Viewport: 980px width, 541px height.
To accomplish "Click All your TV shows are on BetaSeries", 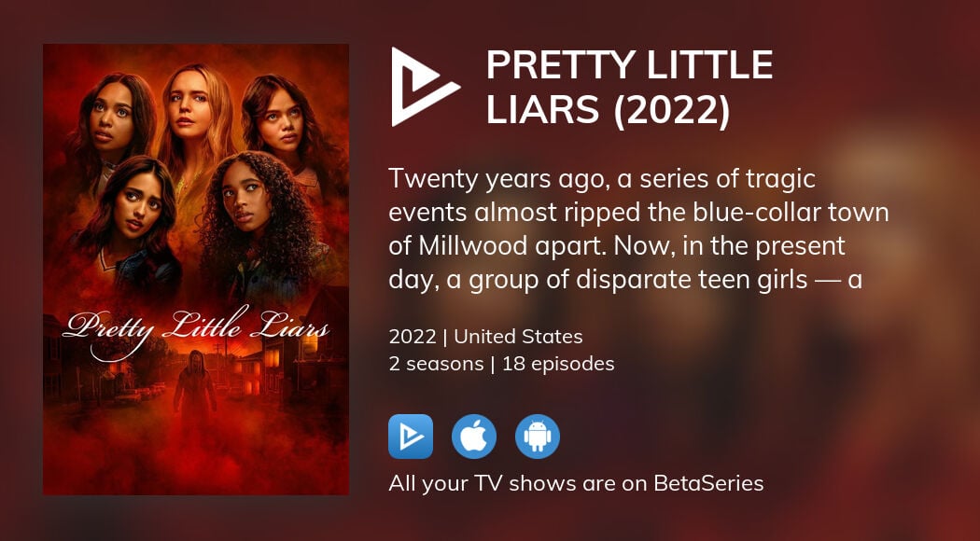I will pyautogui.click(x=576, y=483).
